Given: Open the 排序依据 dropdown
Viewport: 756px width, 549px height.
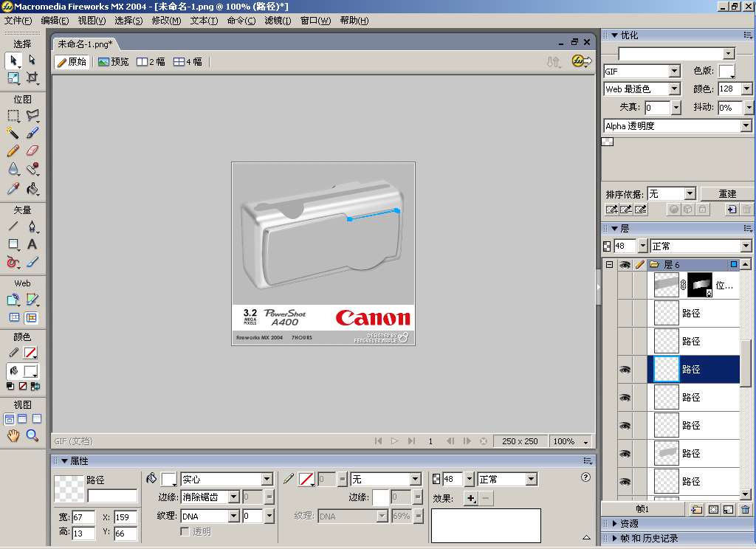Looking at the screenshot, I should click(690, 194).
